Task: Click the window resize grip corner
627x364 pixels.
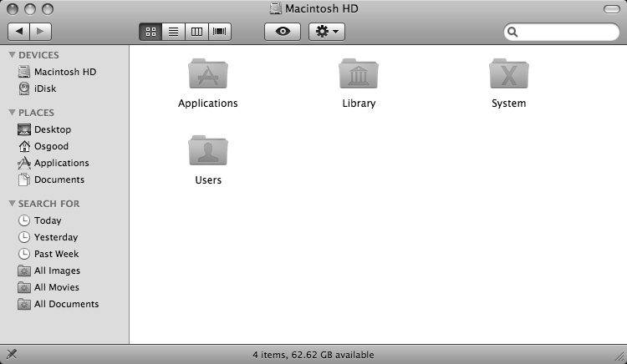Action: pyautogui.click(x=619, y=356)
